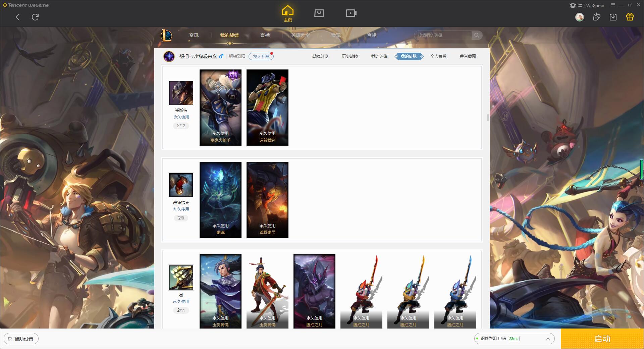Click the 28ms latency indicator
Viewport: 644px width, 349px height.
[x=514, y=339]
